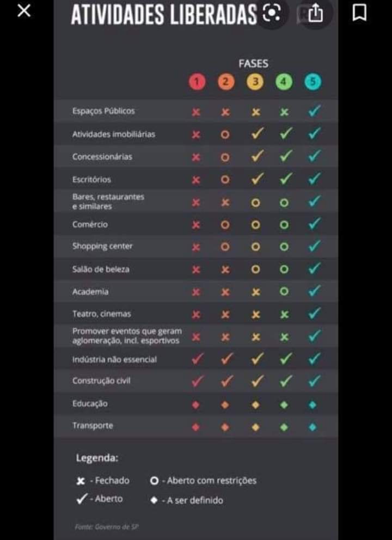
Task: Click the Fechado legend X symbol
Action: [x=81, y=481]
